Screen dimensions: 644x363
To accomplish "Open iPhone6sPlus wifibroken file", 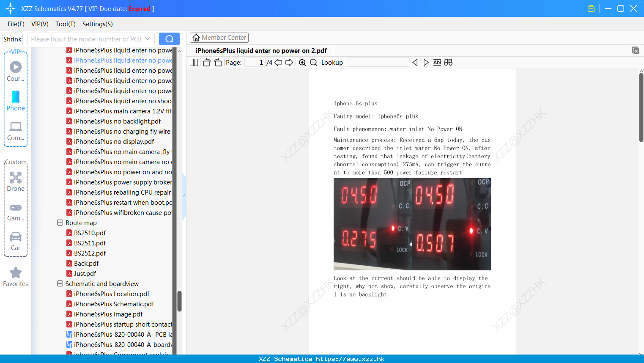I will click(x=120, y=213).
